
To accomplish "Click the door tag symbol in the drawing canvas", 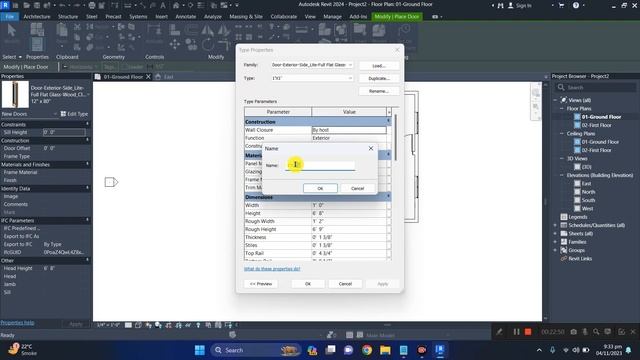I will pos(111,182).
